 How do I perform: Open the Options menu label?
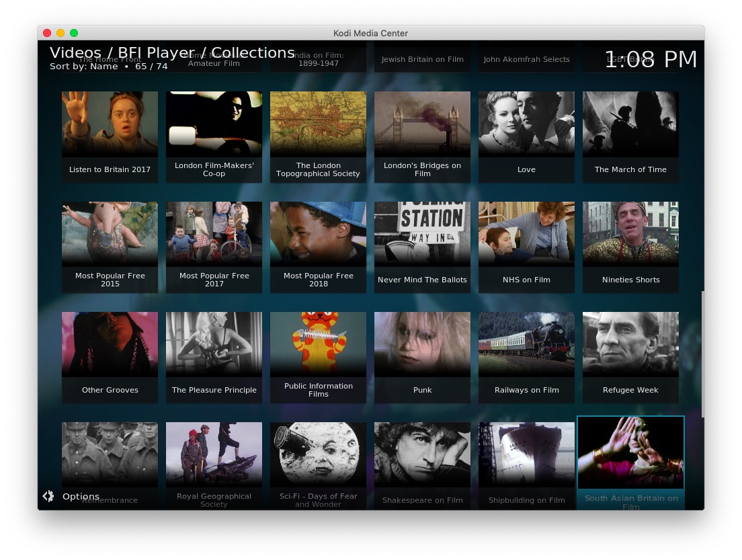(81, 497)
